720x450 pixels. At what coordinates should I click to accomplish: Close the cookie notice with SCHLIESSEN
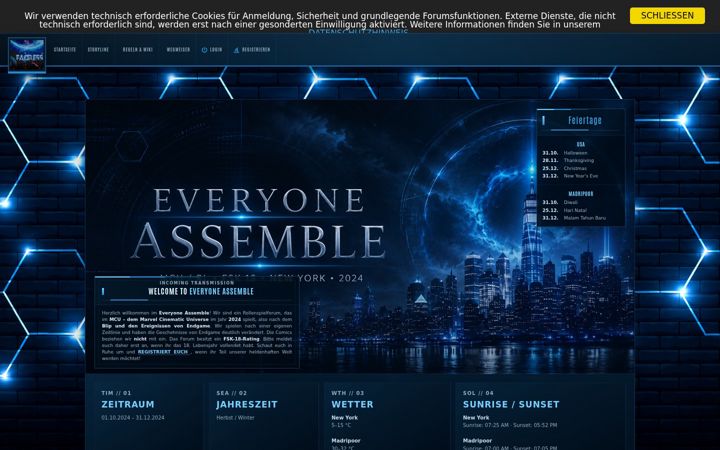tap(667, 16)
